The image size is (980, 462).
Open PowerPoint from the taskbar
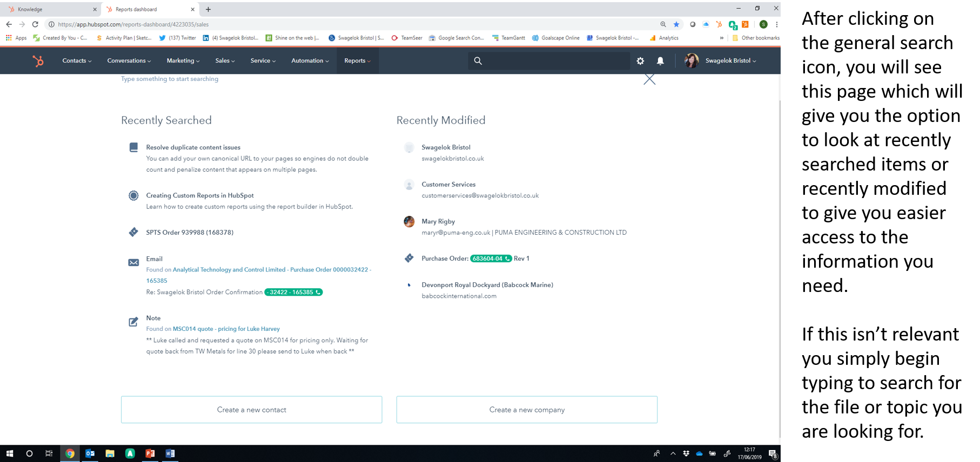[x=150, y=453]
